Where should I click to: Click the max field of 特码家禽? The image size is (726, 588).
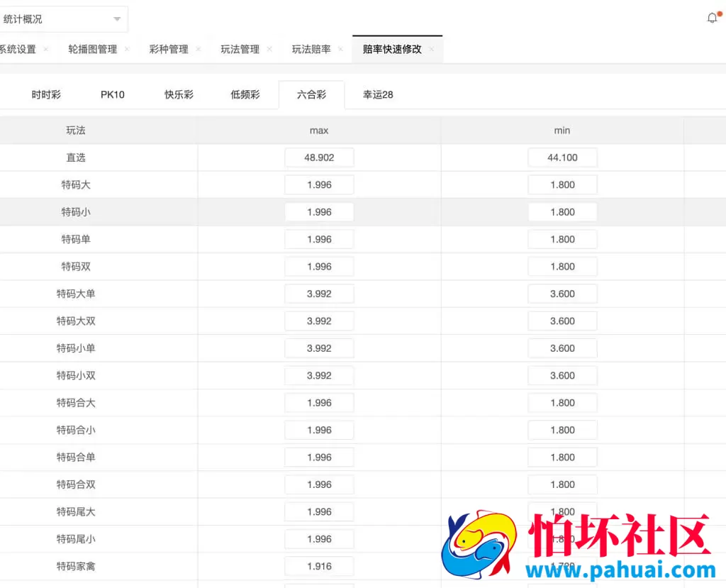[319, 566]
